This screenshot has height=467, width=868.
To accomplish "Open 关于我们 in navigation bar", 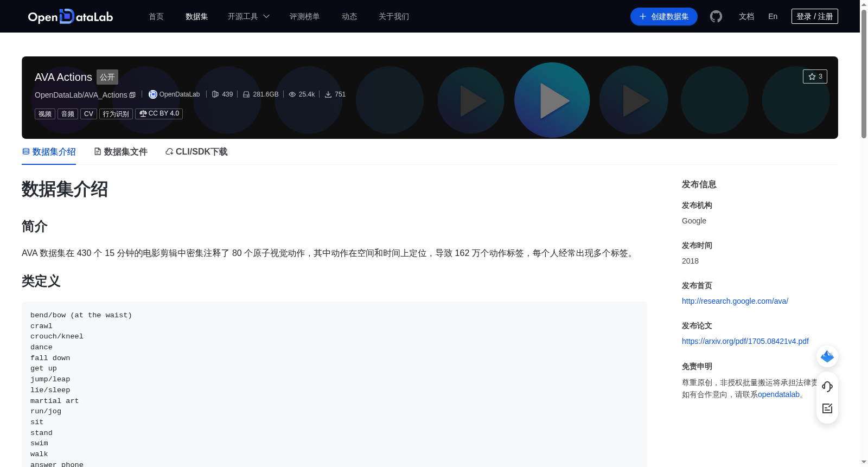I will pyautogui.click(x=394, y=16).
